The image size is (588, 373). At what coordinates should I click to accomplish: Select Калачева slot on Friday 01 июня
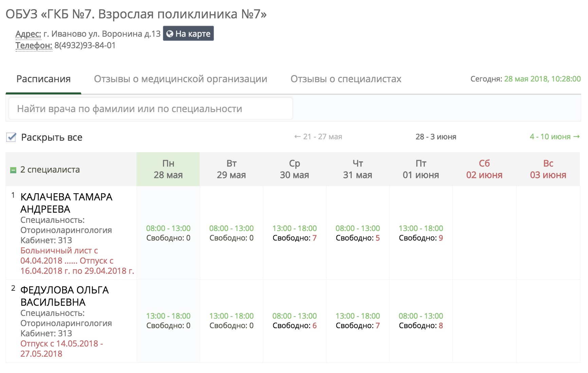(x=421, y=233)
